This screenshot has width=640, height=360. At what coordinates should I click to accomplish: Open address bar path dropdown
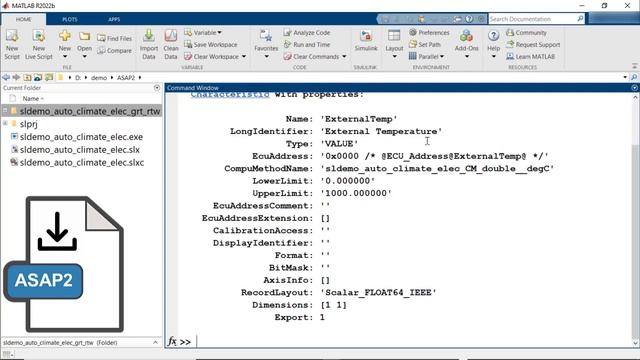coord(625,77)
